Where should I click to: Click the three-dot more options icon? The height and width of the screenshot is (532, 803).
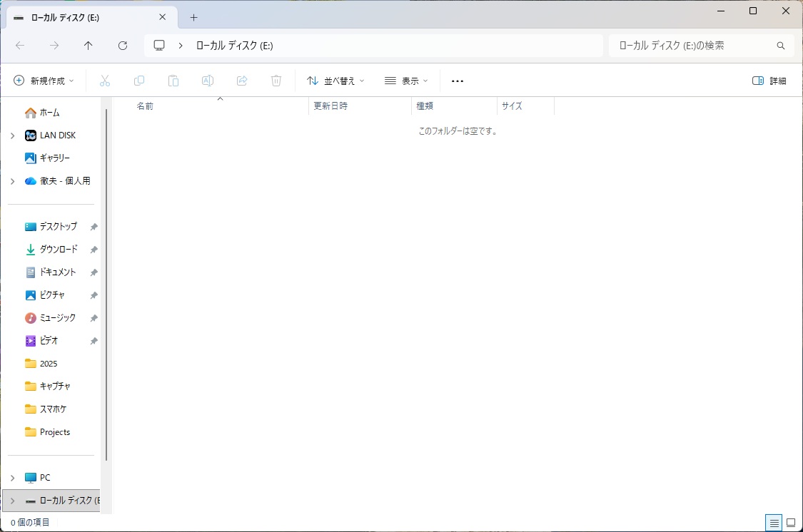point(458,81)
